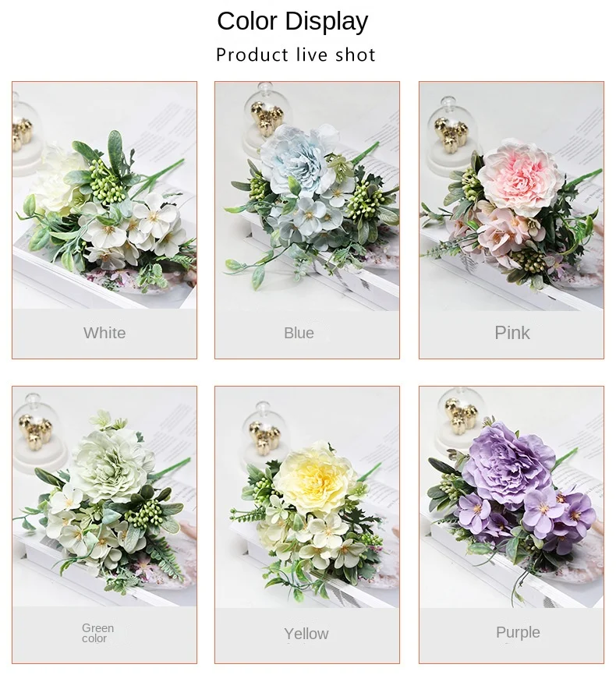Choose the Green color label
The height and width of the screenshot is (689, 616).
coord(97,633)
